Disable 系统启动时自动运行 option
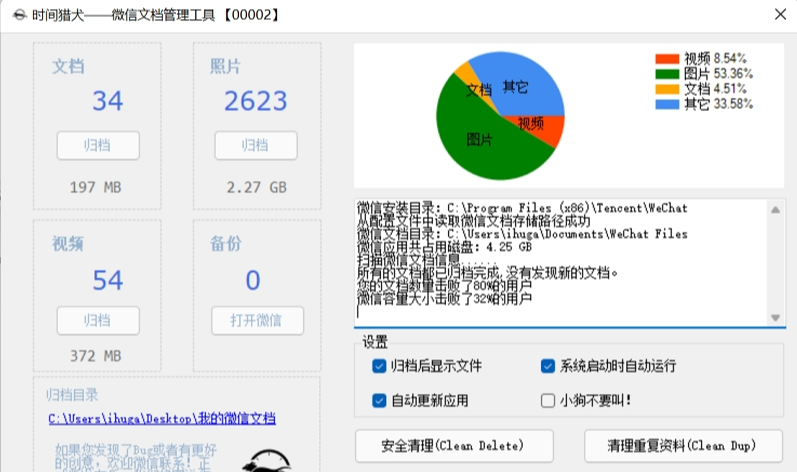The image size is (797, 472). tap(548, 366)
